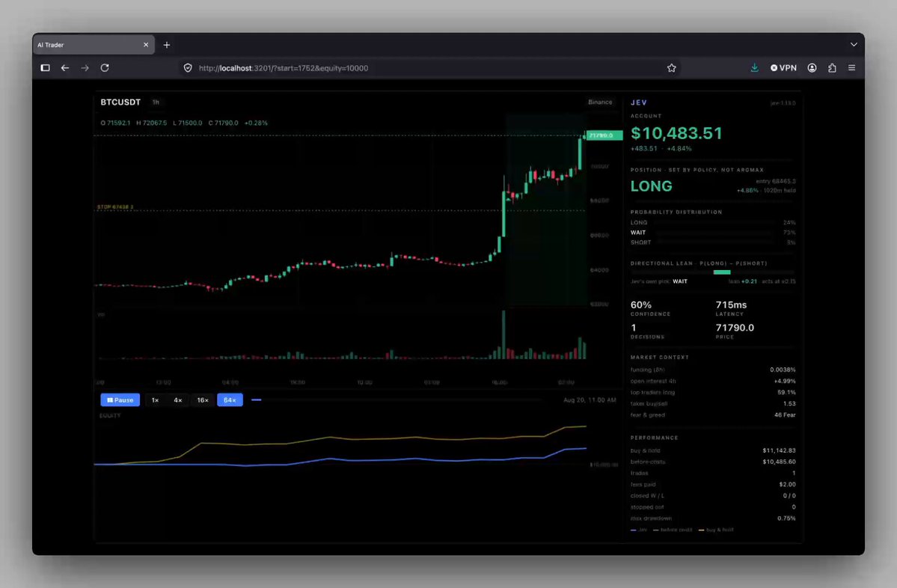897x588 pixels.
Task: Click the LONG 24% probability bar
Action: 713,222
